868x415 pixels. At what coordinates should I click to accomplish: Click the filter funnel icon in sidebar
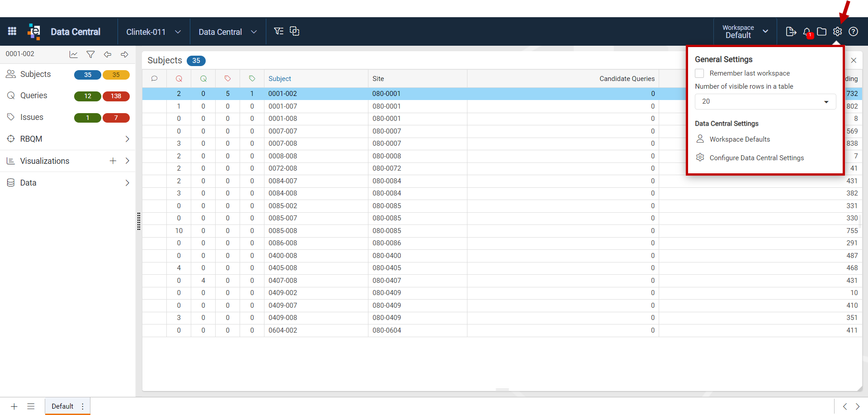point(90,54)
